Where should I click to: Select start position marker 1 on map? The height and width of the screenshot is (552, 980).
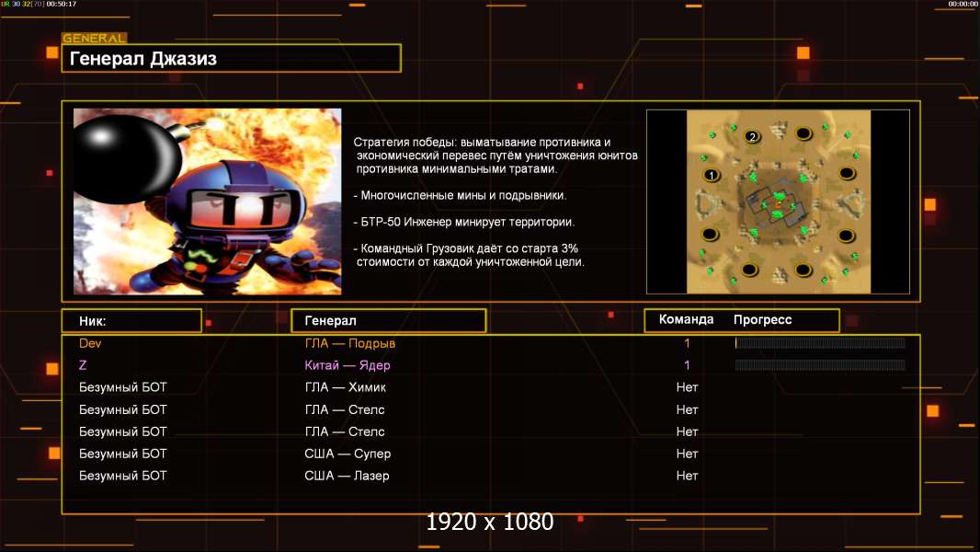pos(711,175)
